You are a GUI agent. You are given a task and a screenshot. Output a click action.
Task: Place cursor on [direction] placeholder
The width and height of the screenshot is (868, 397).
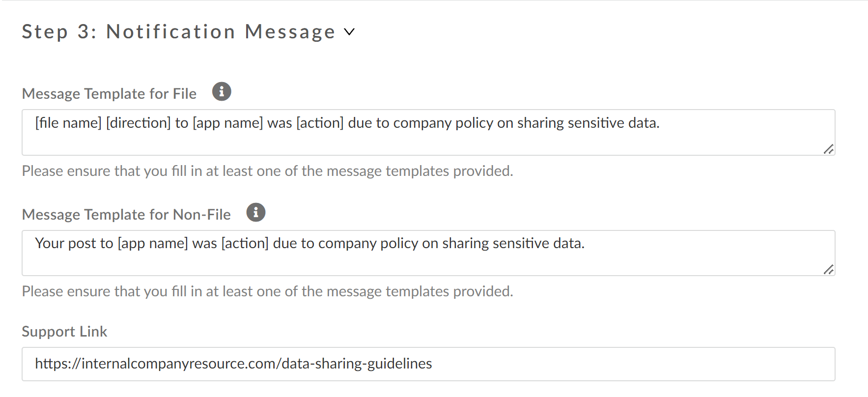[139, 123]
